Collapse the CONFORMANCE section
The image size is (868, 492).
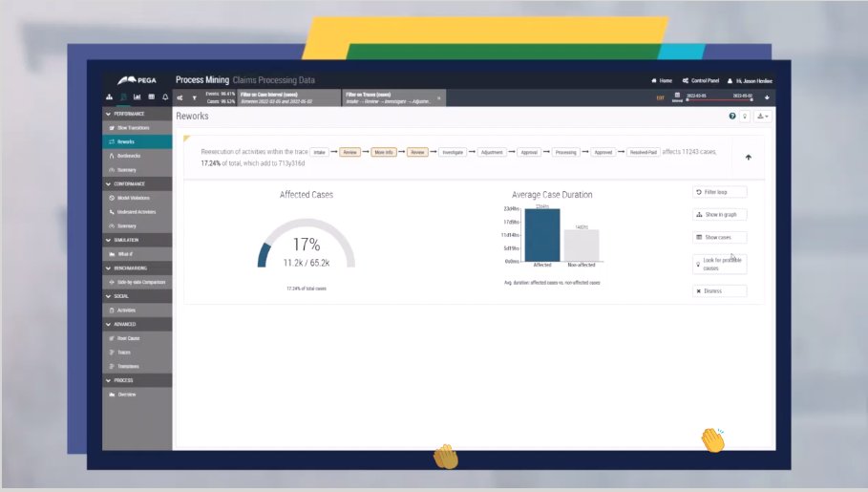[x=138, y=184]
